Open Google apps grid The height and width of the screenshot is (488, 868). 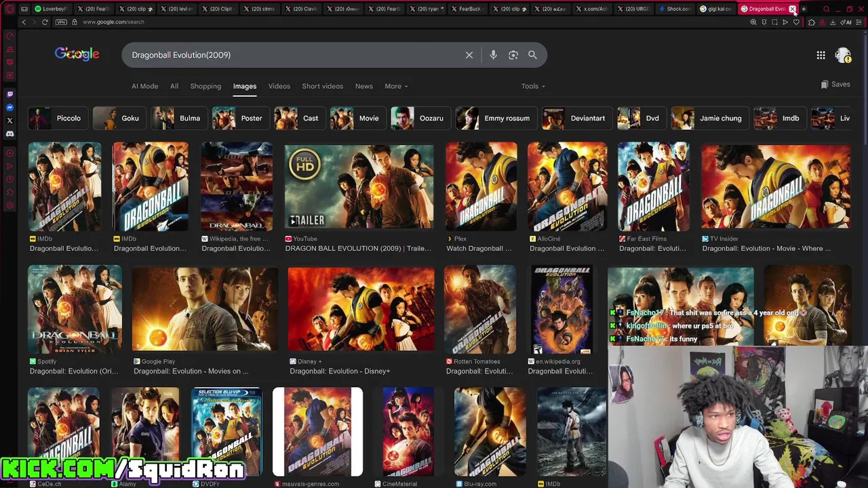pos(821,55)
